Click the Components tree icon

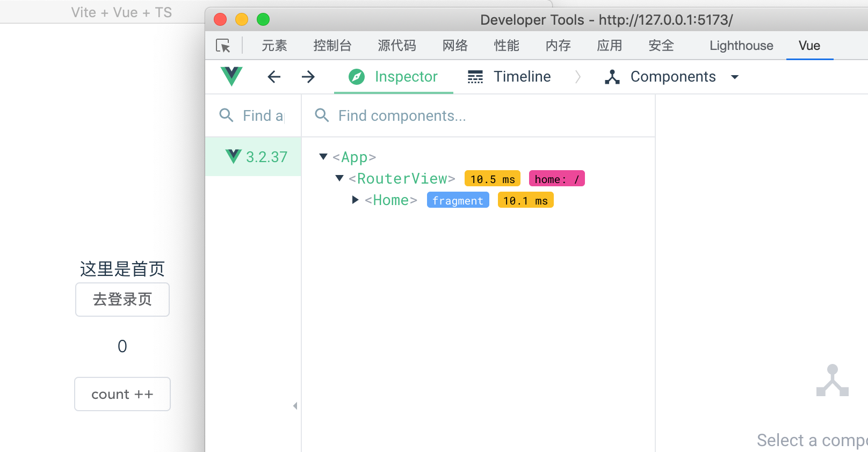click(x=612, y=77)
